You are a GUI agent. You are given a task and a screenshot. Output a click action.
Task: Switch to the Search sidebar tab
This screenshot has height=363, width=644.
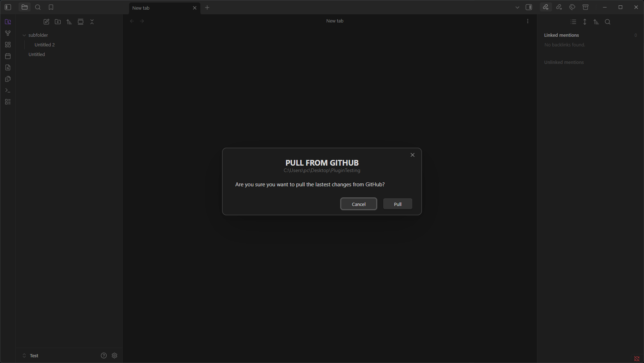(x=38, y=7)
